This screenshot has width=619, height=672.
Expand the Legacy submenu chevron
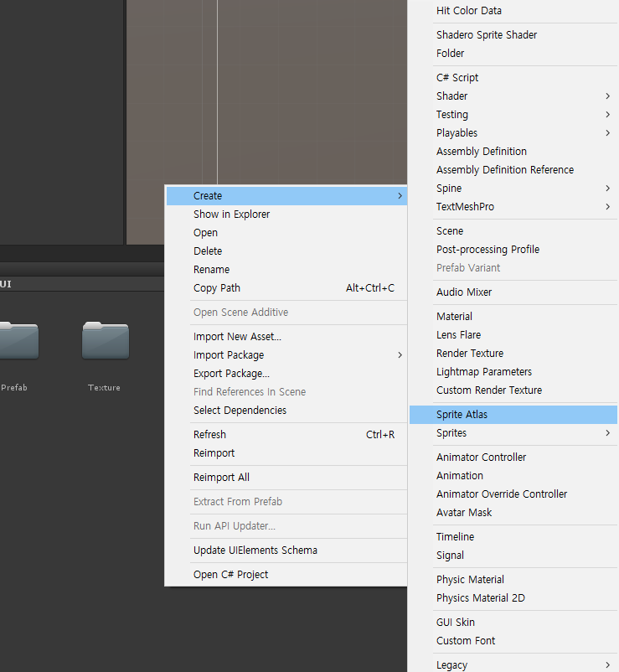pos(607,664)
